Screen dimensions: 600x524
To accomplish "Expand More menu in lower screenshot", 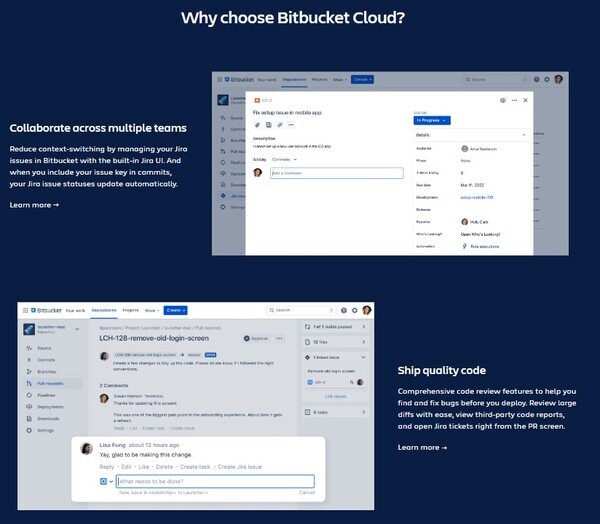I will click(152, 310).
